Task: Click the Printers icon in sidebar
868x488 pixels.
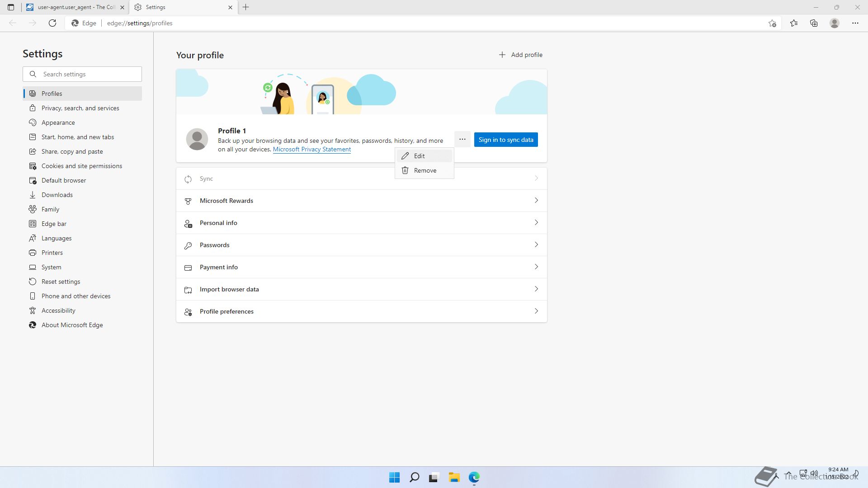Action: point(33,253)
